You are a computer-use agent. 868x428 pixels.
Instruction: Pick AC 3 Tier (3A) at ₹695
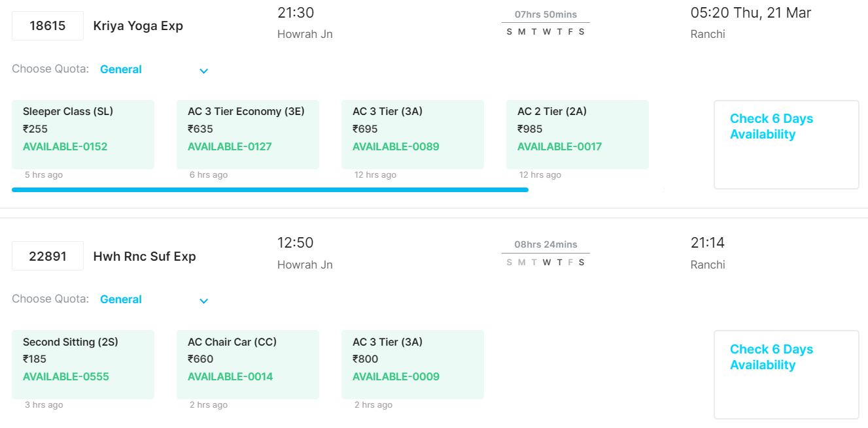[413, 135]
